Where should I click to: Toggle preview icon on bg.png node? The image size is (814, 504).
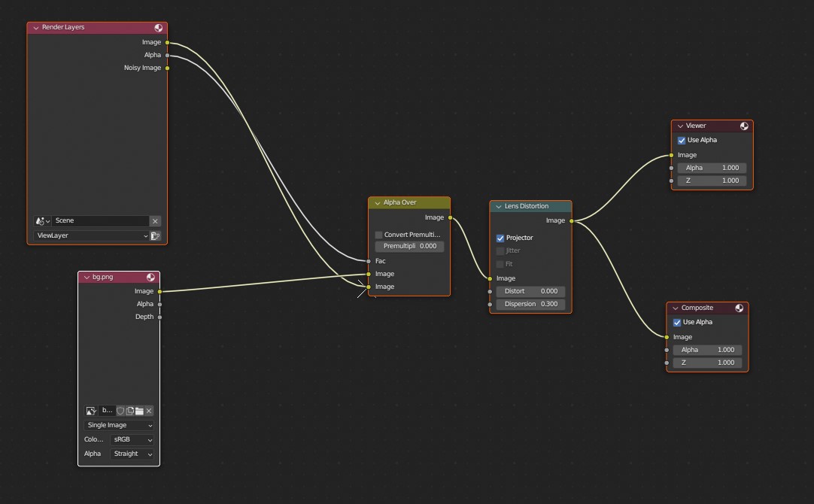click(151, 278)
